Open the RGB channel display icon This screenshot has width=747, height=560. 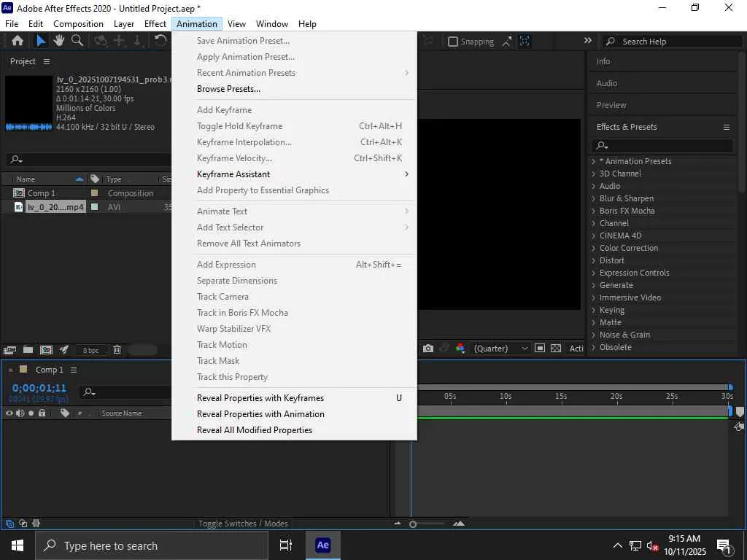point(460,349)
